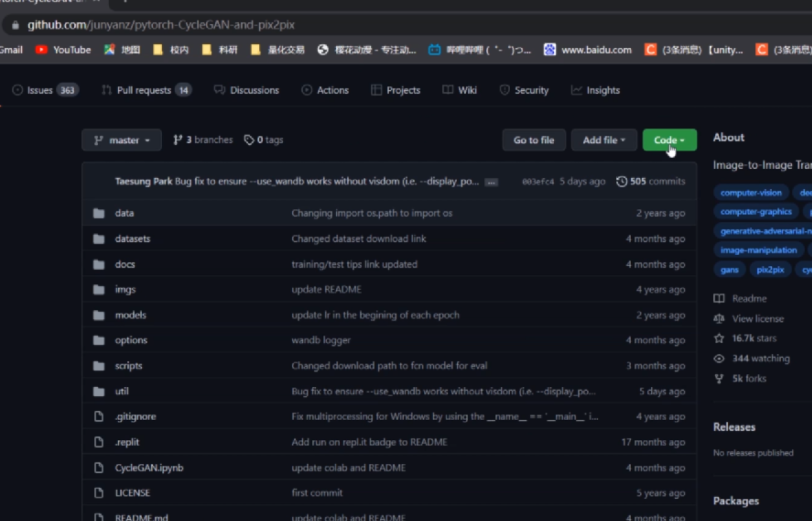Open the Discussions tab
The image size is (812, 521).
[x=247, y=90]
